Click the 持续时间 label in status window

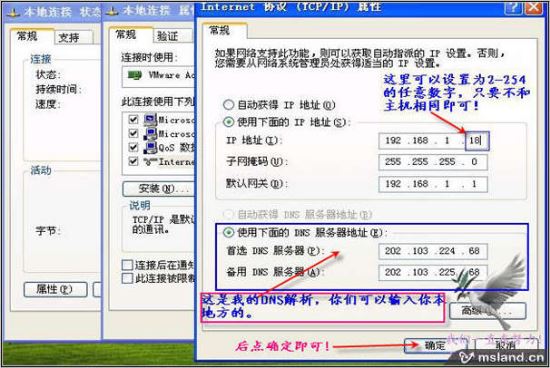[x=59, y=89]
